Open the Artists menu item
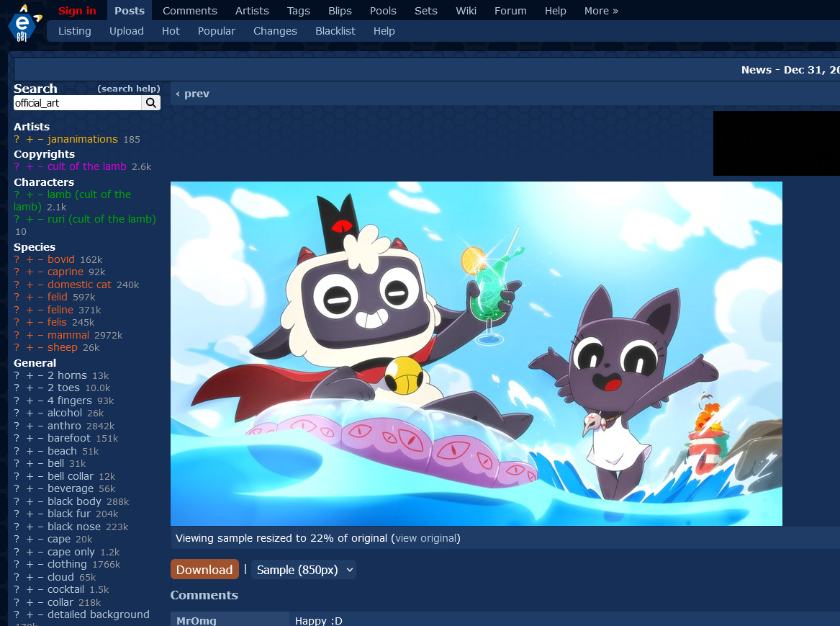 coord(252,11)
